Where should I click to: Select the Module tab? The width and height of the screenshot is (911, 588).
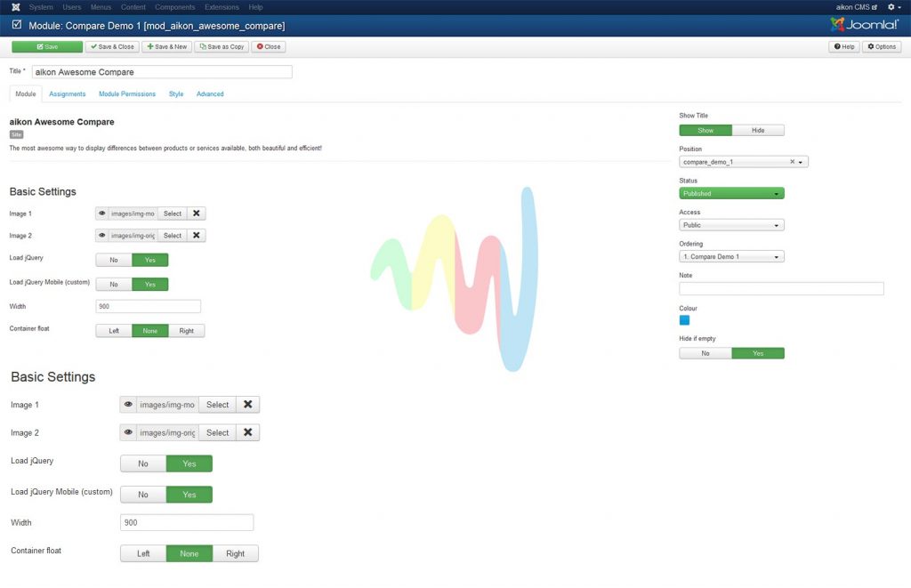click(x=26, y=93)
